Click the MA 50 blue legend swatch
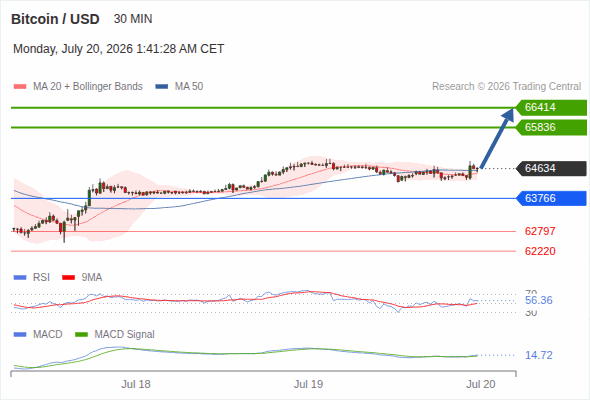Screen dimensions: 590x400 pyautogui.click(x=162, y=87)
